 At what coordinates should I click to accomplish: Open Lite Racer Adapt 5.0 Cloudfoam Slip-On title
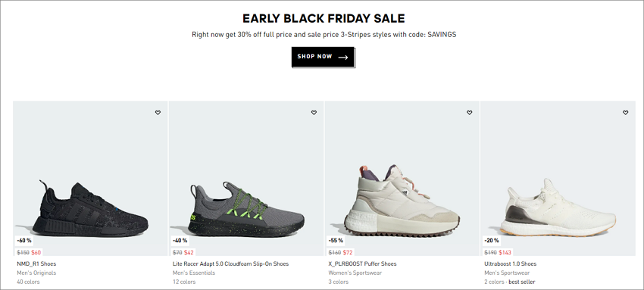(230, 263)
